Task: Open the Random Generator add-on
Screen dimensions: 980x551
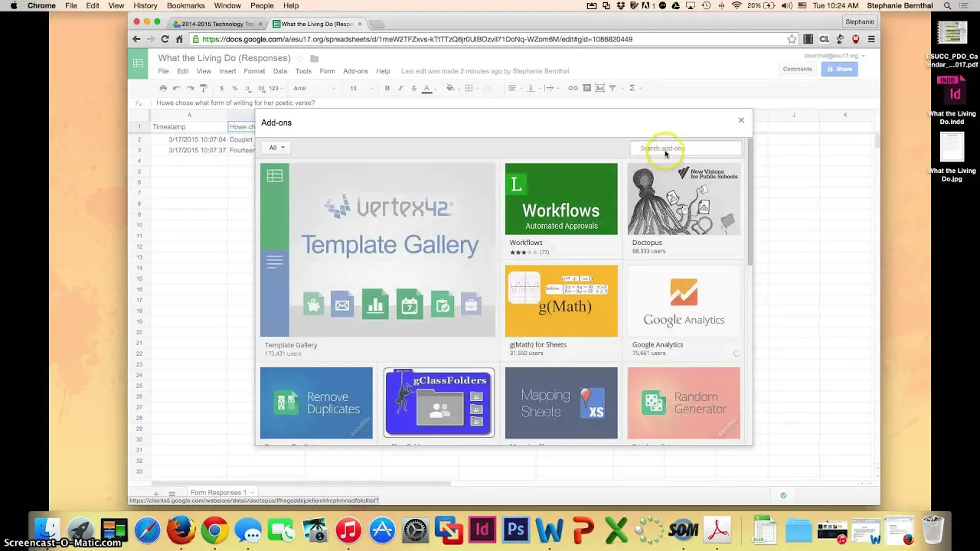Action: [684, 403]
